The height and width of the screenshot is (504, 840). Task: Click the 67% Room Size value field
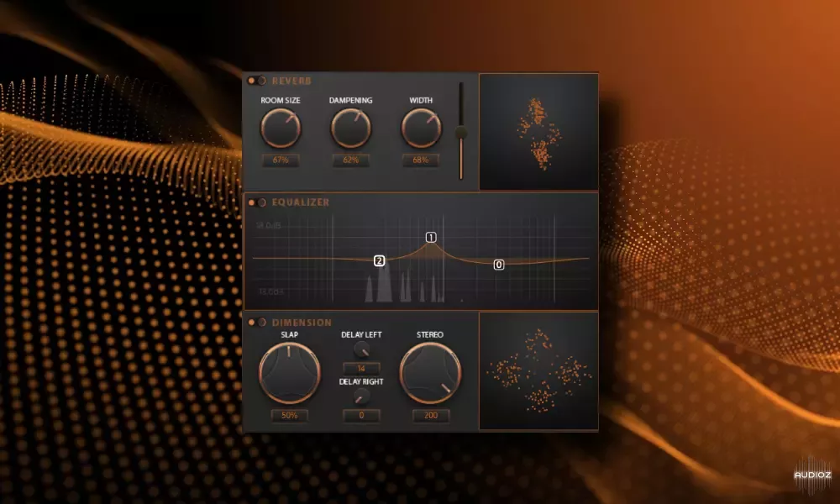pyautogui.click(x=281, y=160)
